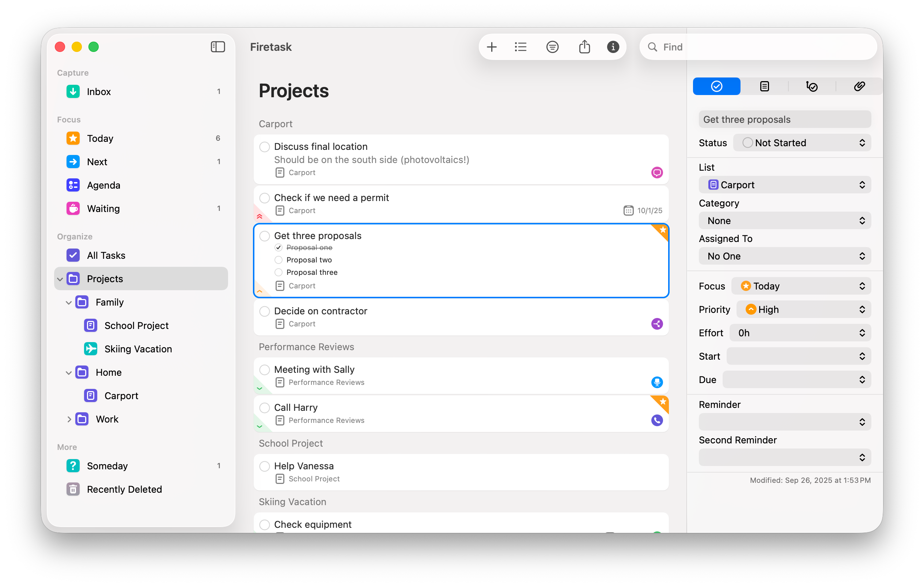Mark Decide on contractor as complete

click(x=264, y=311)
